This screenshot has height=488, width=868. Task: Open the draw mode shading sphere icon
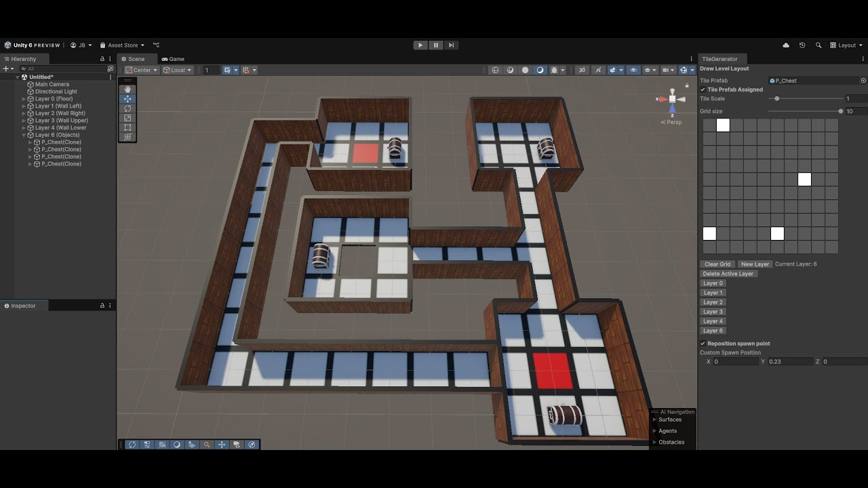(525, 70)
